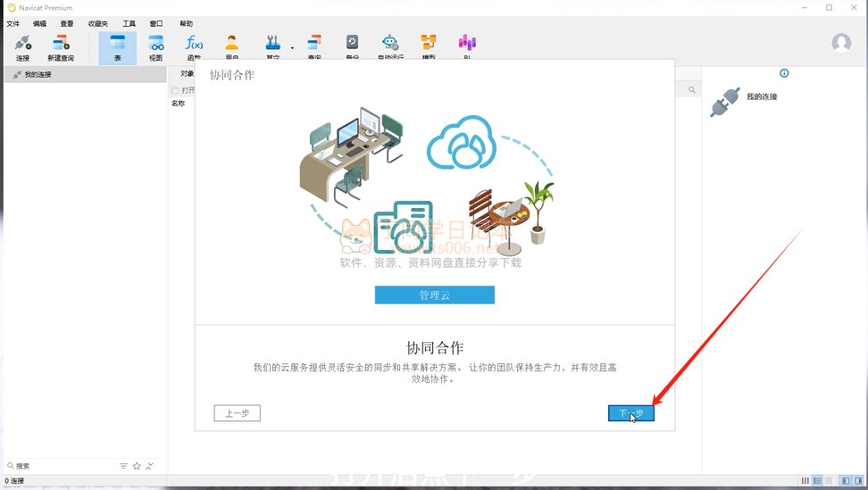Open the Automation robot toolbar icon
The image size is (868, 490).
(390, 45)
